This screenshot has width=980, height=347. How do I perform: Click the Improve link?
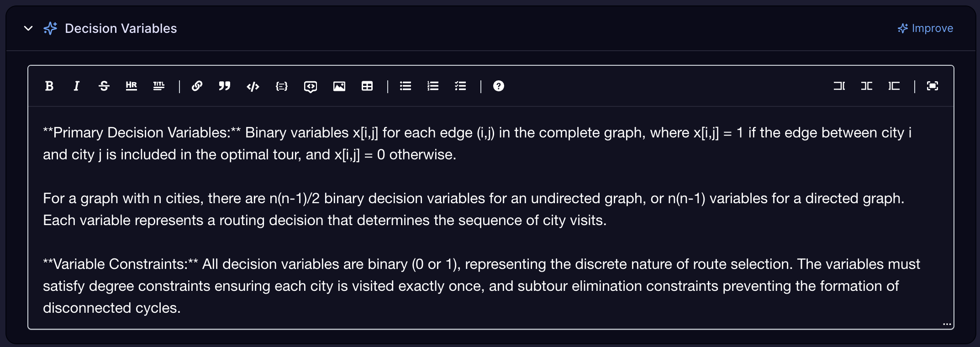tap(924, 28)
